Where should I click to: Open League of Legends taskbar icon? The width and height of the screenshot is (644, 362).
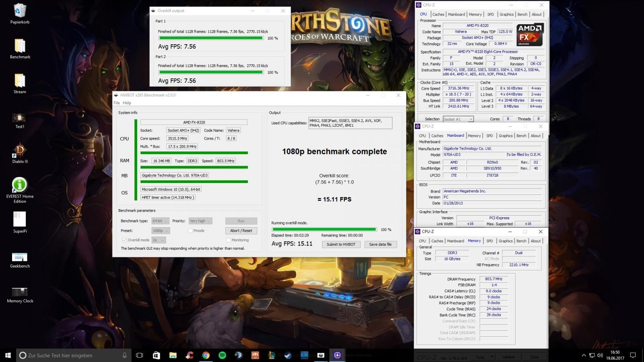point(272,355)
